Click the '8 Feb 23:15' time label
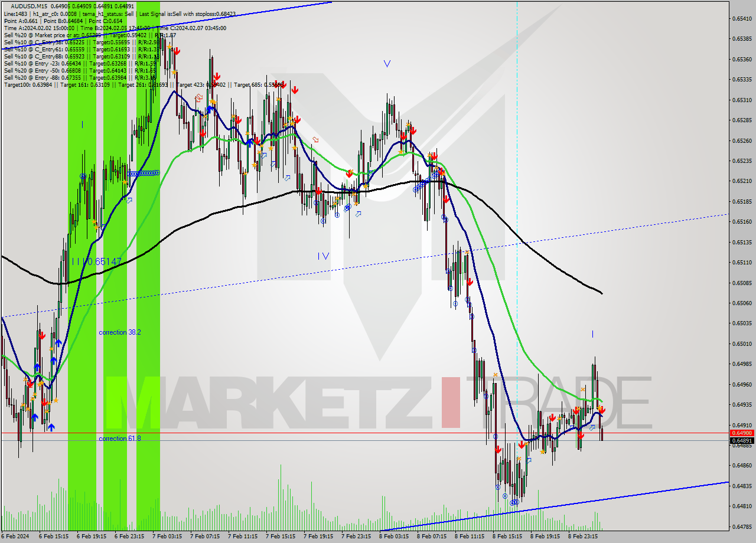Image resolution: width=756 pixels, height=543 pixels. coord(583,537)
